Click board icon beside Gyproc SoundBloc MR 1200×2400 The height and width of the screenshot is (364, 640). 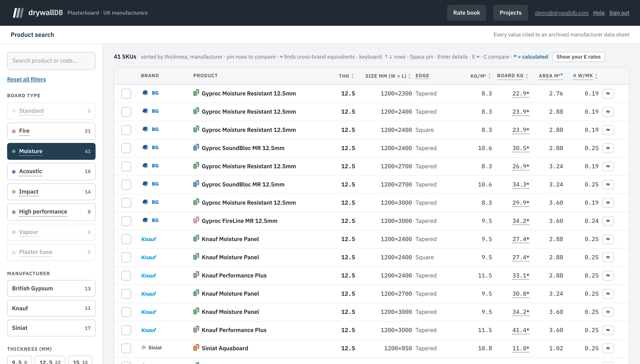196,148
